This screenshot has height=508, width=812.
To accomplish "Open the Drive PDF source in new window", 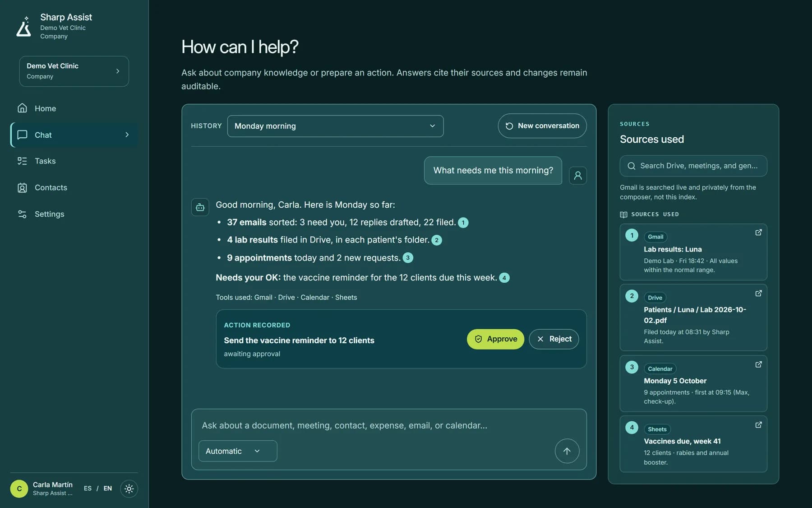I will [759, 293].
